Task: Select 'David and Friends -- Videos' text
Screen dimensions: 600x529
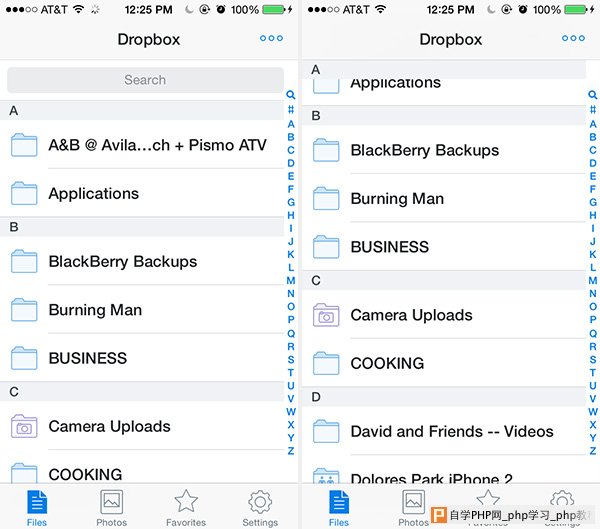Action: coord(452,432)
